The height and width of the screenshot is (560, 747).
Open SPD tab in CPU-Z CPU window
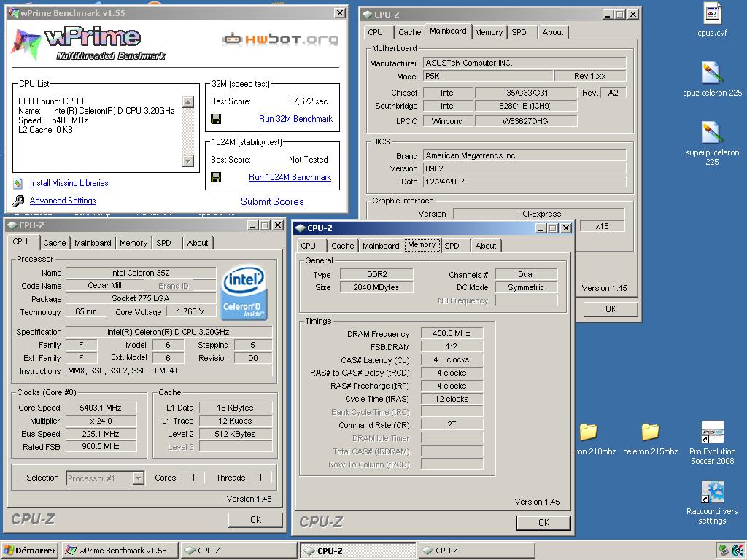pos(163,243)
